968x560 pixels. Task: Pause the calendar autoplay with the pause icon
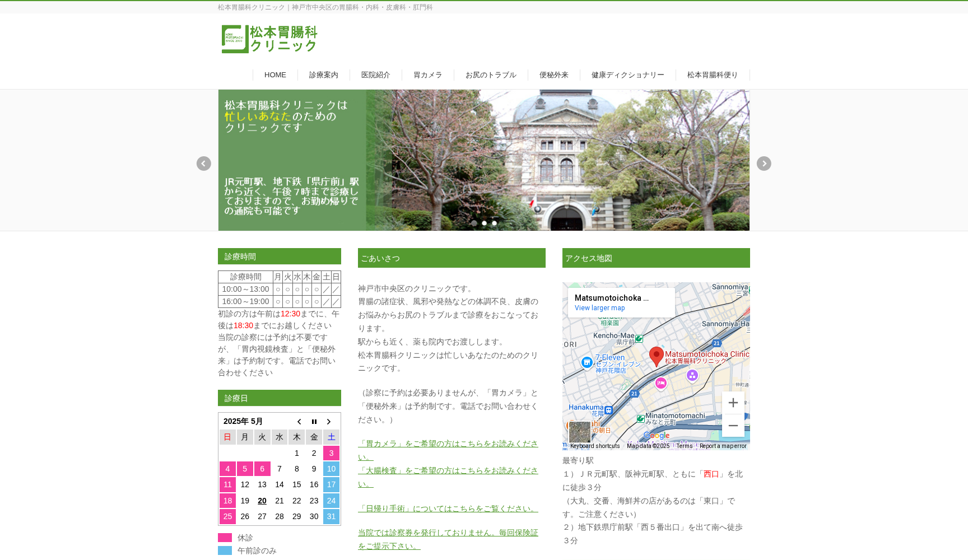[x=314, y=421]
